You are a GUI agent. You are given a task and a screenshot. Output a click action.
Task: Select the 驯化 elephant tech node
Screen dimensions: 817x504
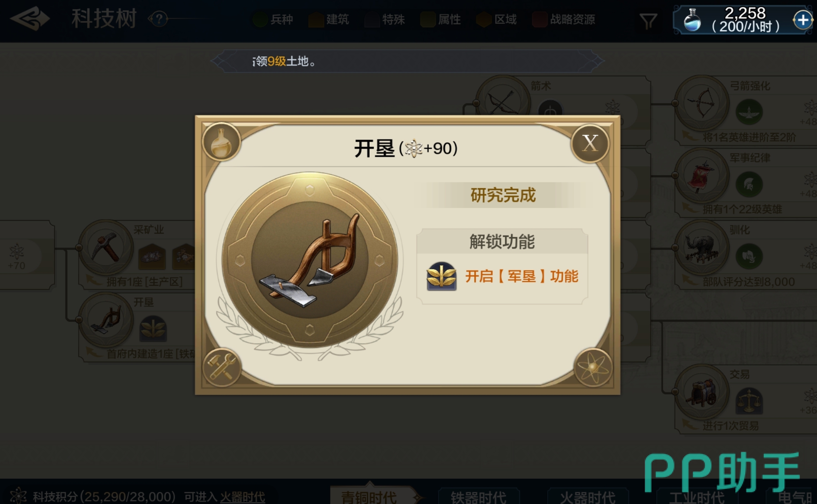point(702,247)
